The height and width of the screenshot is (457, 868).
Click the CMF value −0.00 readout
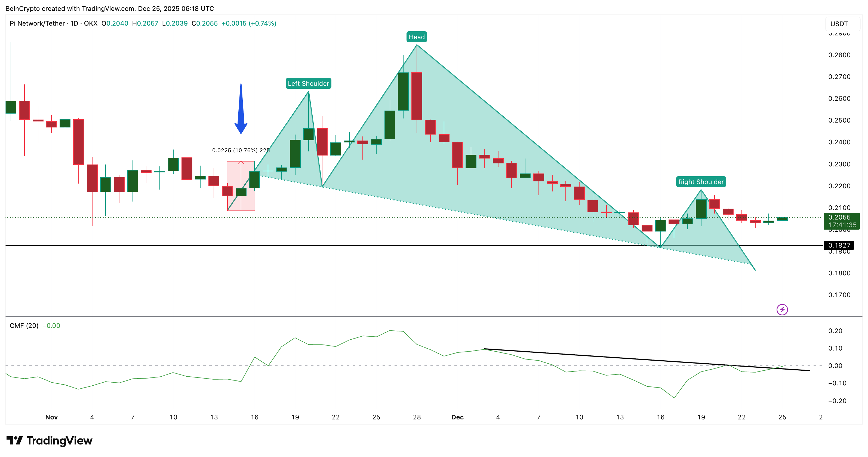point(51,325)
